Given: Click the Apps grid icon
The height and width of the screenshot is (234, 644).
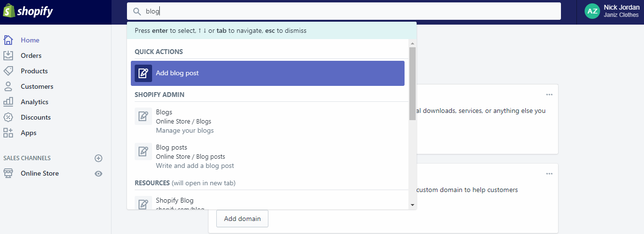Looking at the screenshot, I should point(8,133).
